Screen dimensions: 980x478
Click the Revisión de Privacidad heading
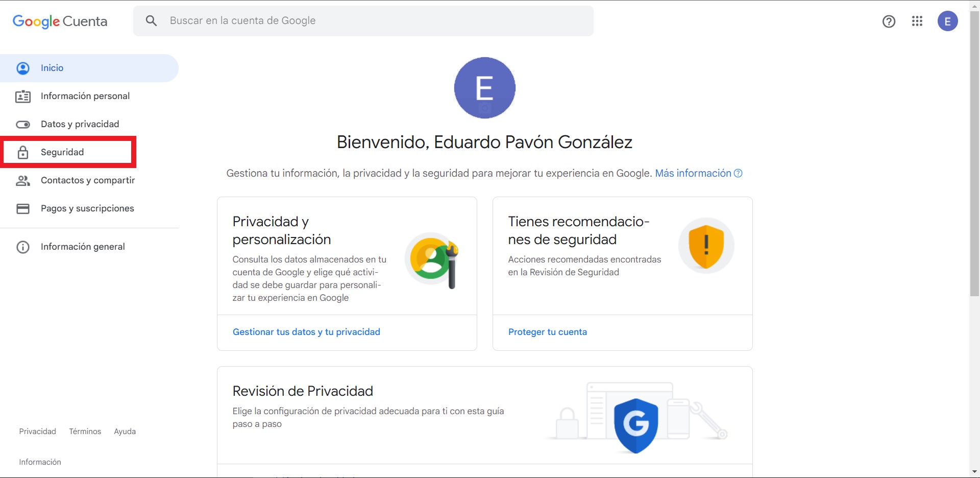pos(303,391)
